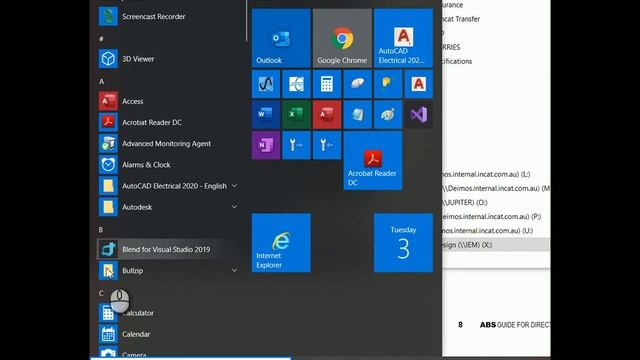Select the \\Deimos.internal.incat.com.au (M:) drive row in background window
Image resolution: width=640 pixels, height=360 pixels.
[x=496, y=189]
